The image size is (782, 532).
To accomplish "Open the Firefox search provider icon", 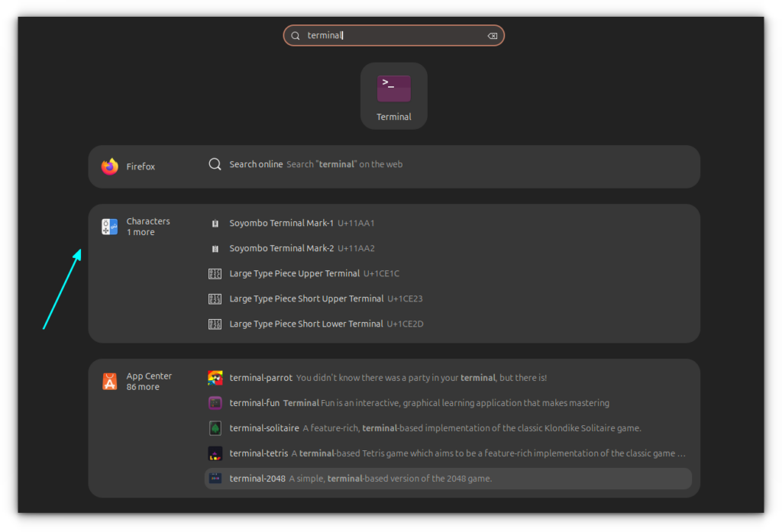I will pos(110,166).
